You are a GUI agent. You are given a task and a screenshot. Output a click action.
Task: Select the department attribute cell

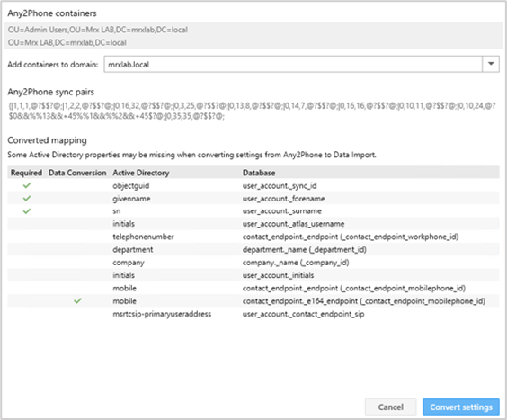point(133,249)
